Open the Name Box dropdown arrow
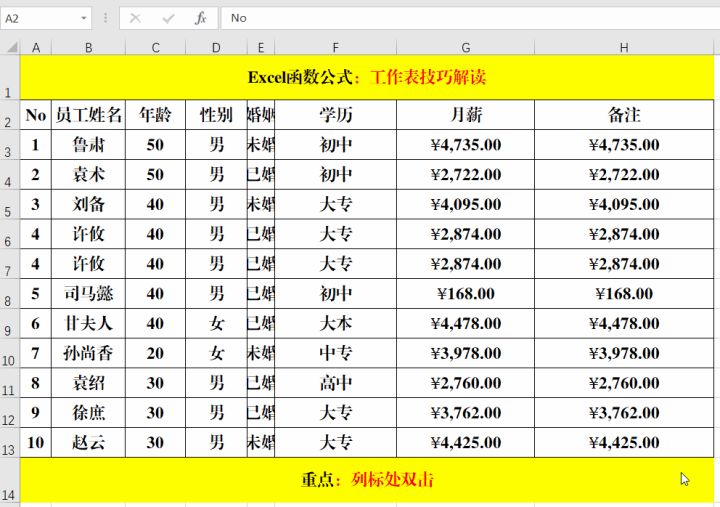The image size is (720, 507). [x=84, y=18]
